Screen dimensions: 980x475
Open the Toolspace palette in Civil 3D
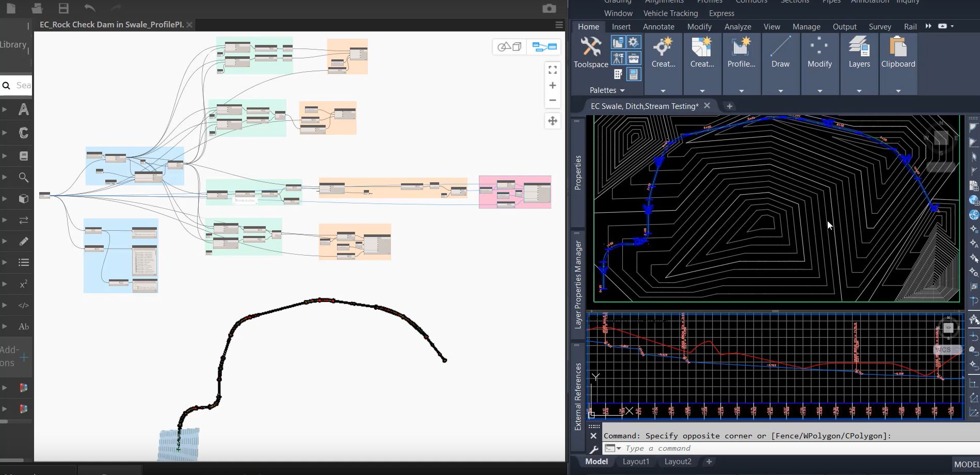point(591,52)
